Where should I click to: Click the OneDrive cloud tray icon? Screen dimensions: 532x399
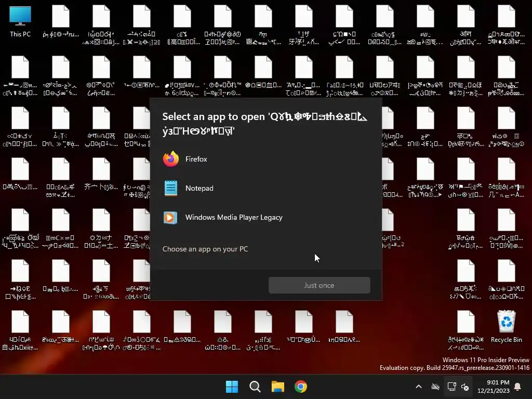click(x=435, y=387)
